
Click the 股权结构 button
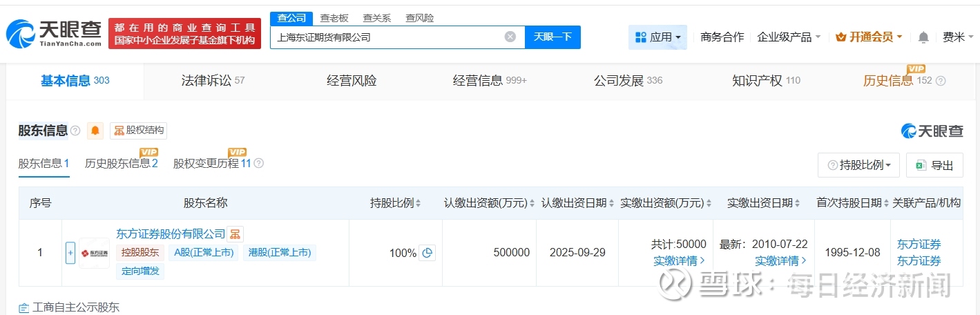(138, 131)
